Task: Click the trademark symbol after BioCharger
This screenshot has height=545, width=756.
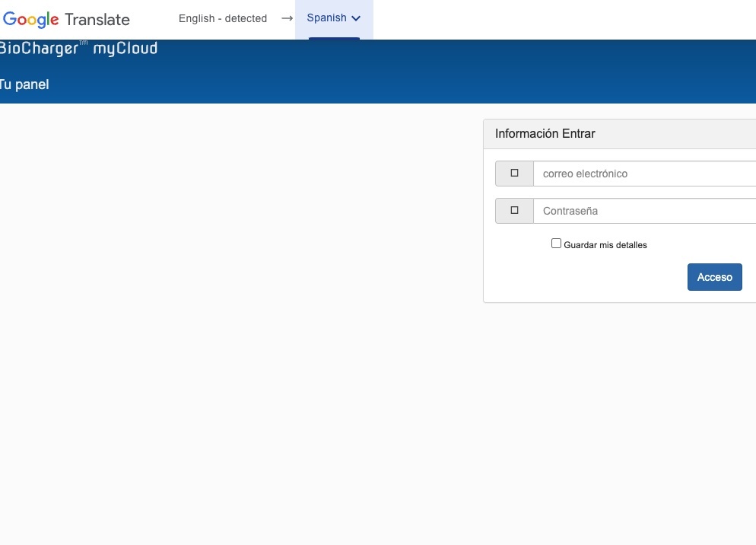Action: click(x=84, y=44)
